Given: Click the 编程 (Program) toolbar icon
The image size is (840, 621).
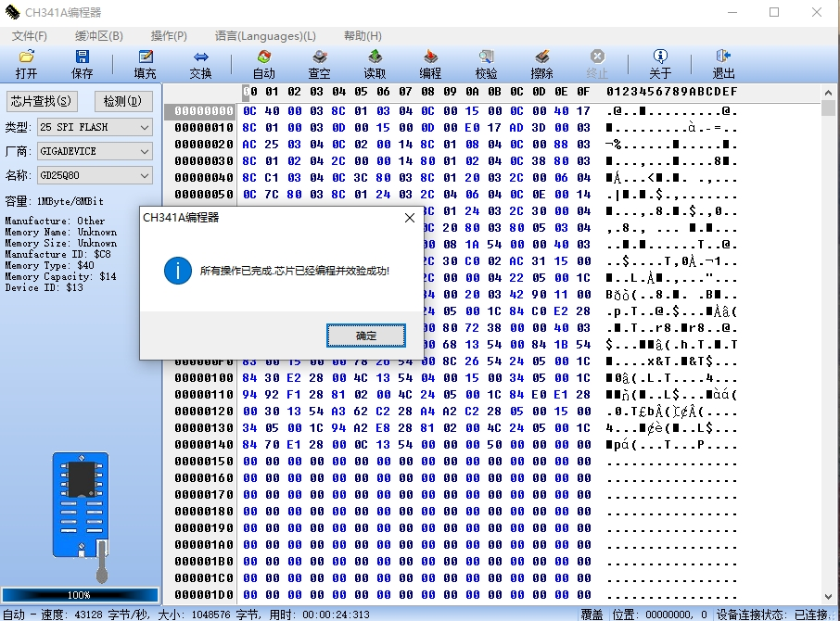Looking at the screenshot, I should click(430, 64).
